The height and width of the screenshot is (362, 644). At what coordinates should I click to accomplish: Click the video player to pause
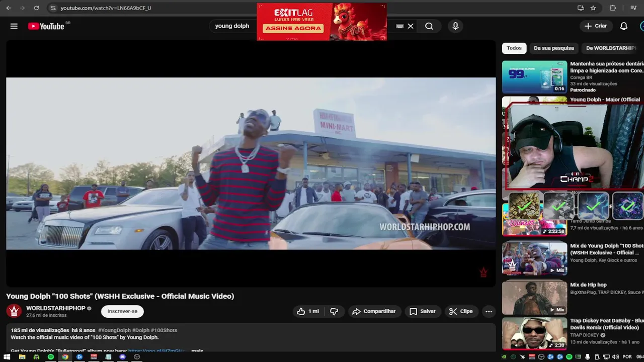coord(251,163)
